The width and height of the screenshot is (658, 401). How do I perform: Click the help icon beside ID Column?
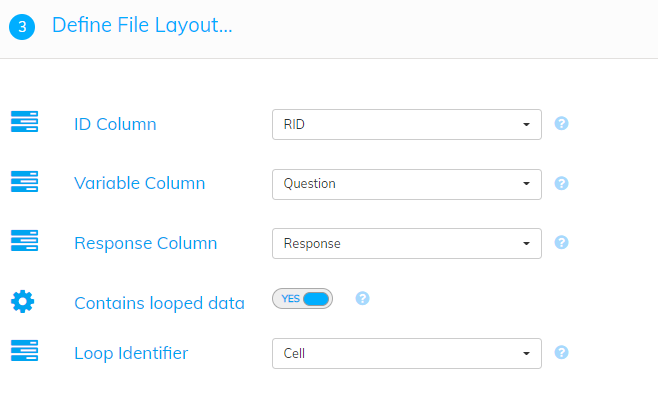point(561,124)
